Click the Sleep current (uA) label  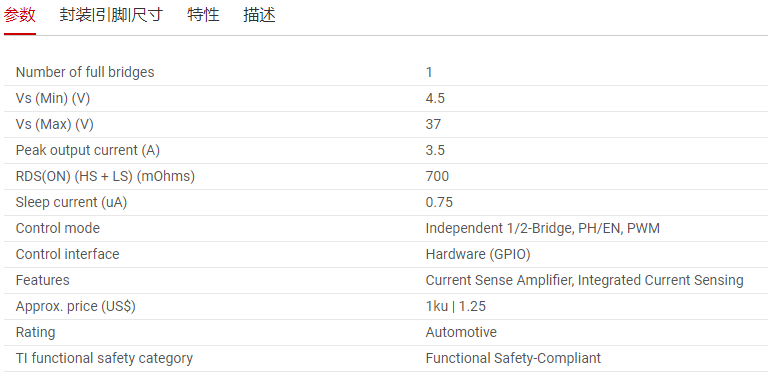pos(71,202)
